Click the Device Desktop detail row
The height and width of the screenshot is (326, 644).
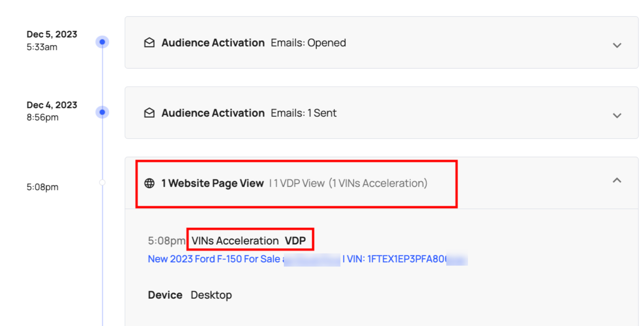(190, 295)
